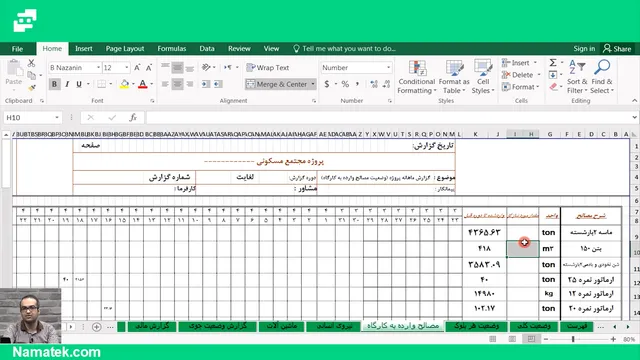Switch to the Page Layout tab
This screenshot has width=640, height=360.
[x=125, y=49]
